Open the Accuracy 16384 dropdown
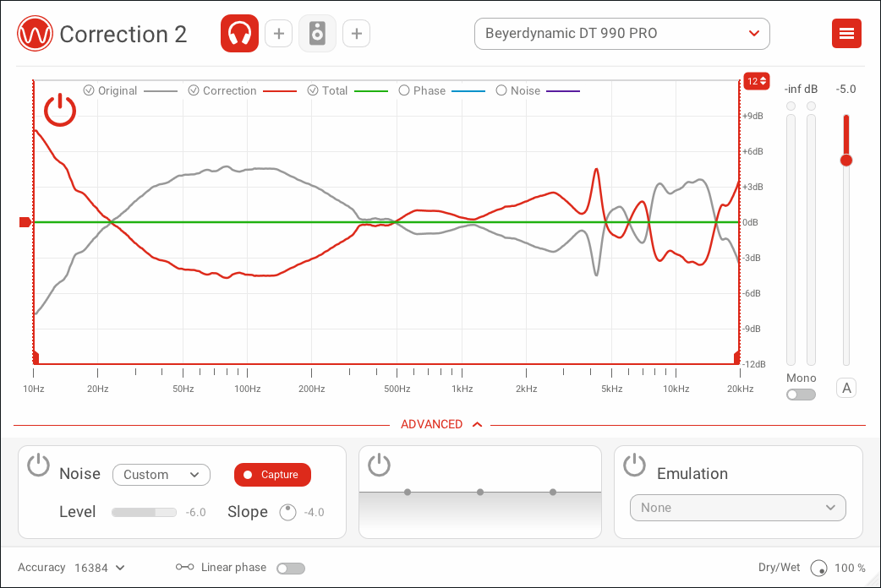The height and width of the screenshot is (588, 881). pyautogui.click(x=99, y=568)
